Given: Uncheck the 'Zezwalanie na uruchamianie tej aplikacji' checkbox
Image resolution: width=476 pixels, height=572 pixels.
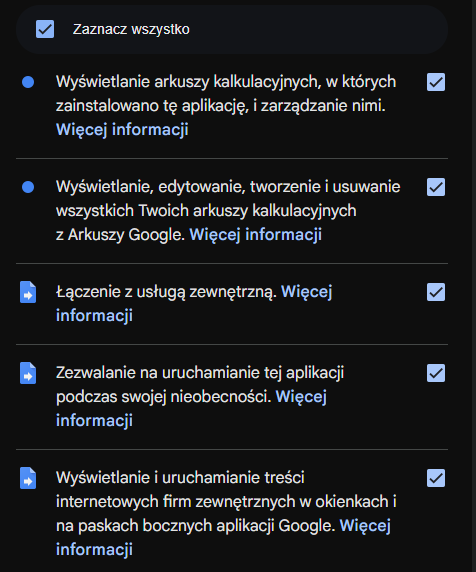Looking at the screenshot, I should (436, 373).
